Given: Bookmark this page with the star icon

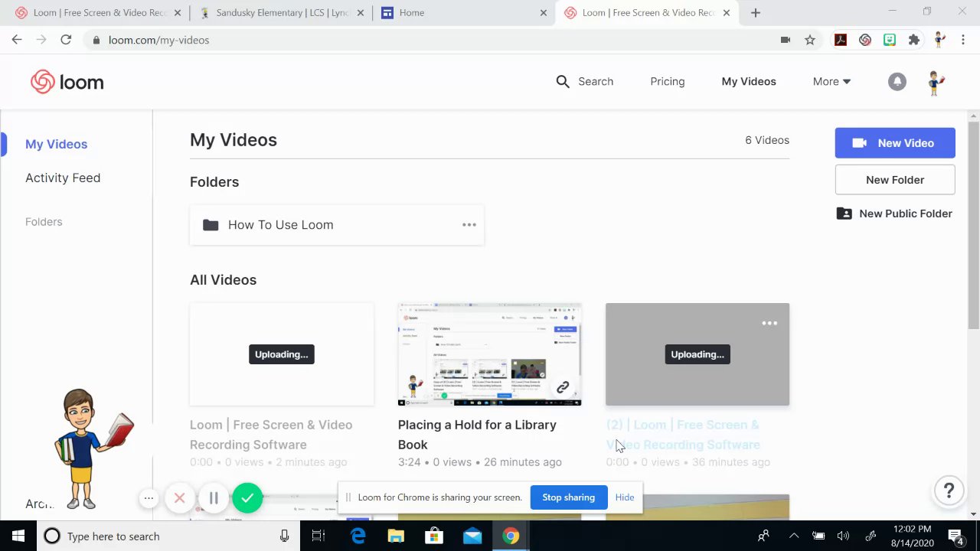Looking at the screenshot, I should pos(810,40).
